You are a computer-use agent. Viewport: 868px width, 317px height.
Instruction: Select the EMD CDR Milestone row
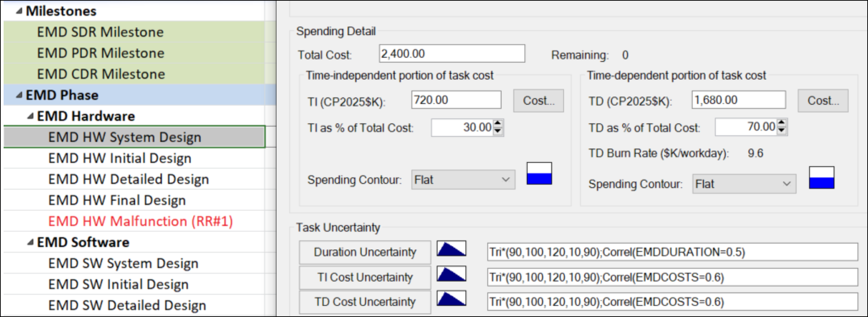(101, 74)
